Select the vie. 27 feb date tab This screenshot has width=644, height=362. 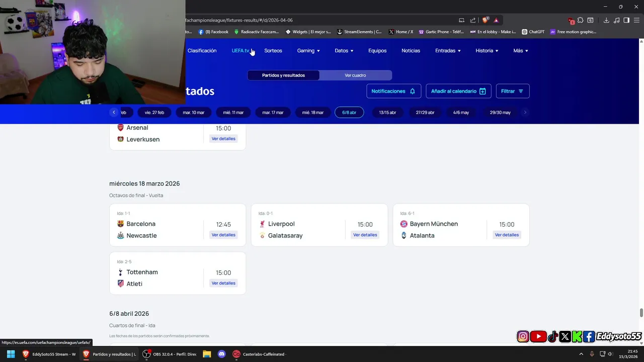tap(154, 113)
